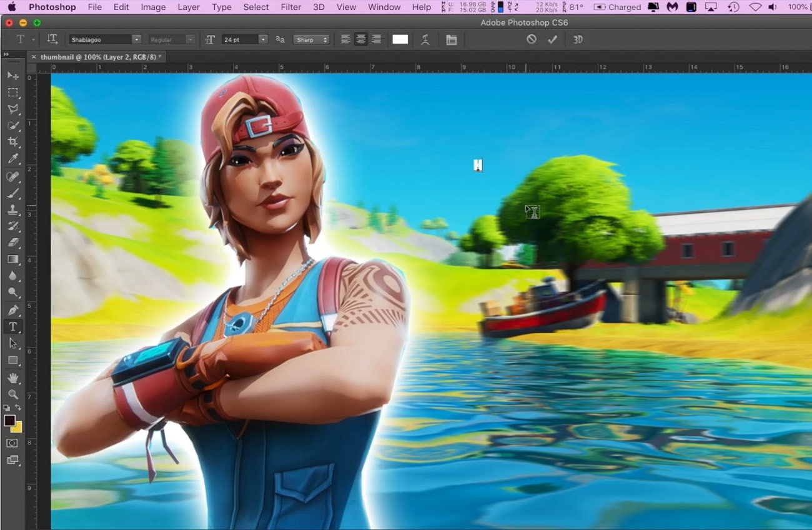Close the thumbnail document tab
This screenshot has height=530, width=812.
34,57
